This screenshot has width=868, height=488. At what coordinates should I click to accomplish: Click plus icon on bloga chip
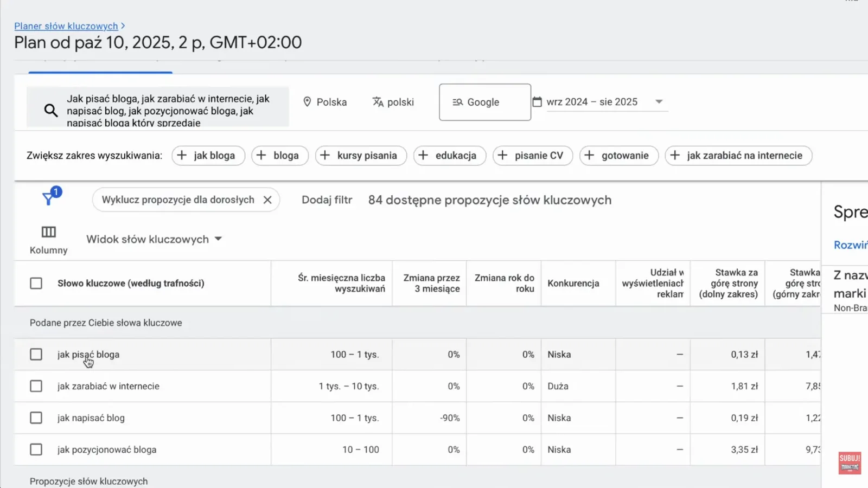[261, 156]
